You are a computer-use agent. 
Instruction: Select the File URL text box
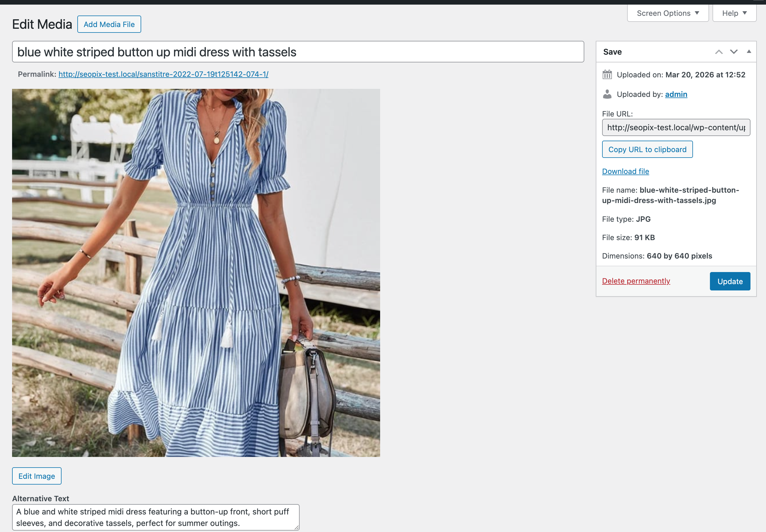(675, 127)
